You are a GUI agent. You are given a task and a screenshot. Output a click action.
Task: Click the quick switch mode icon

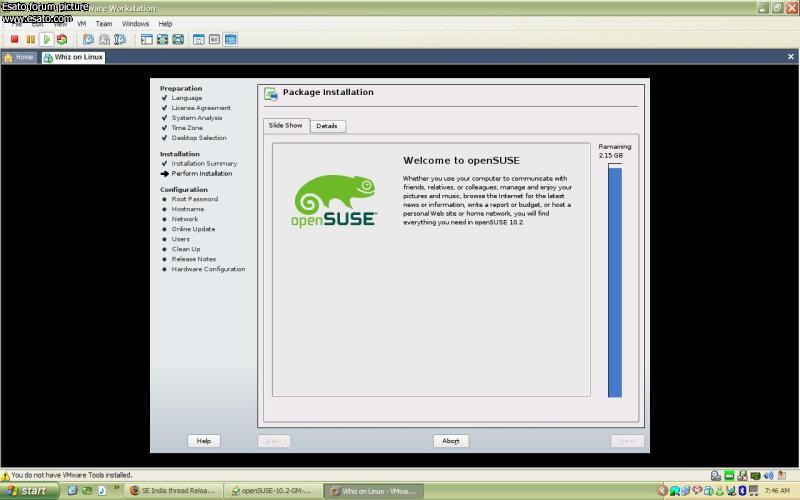tap(178, 39)
